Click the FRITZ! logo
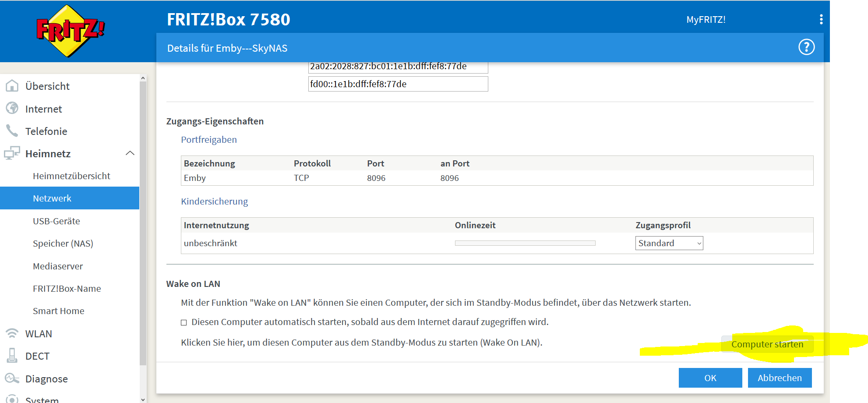868x403 pixels. click(x=70, y=31)
